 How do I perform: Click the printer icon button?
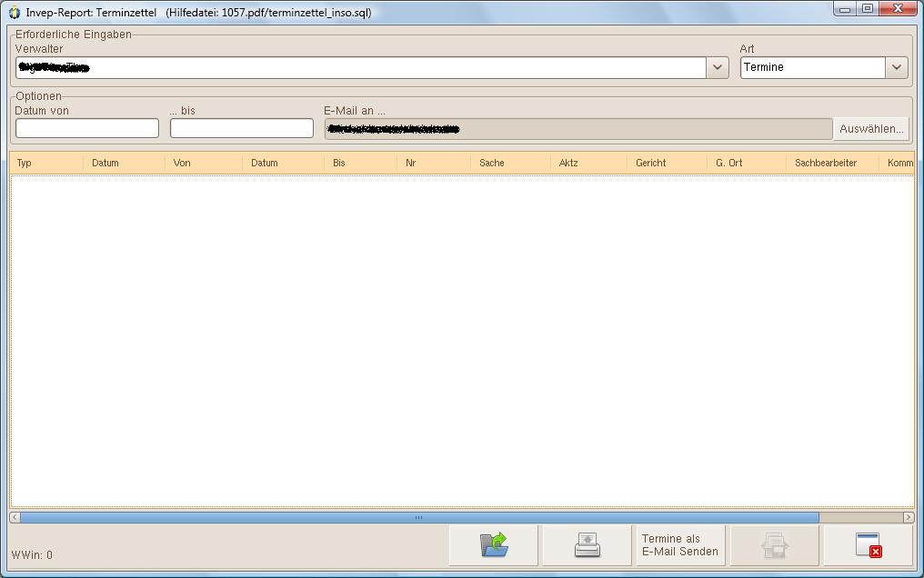(587, 545)
